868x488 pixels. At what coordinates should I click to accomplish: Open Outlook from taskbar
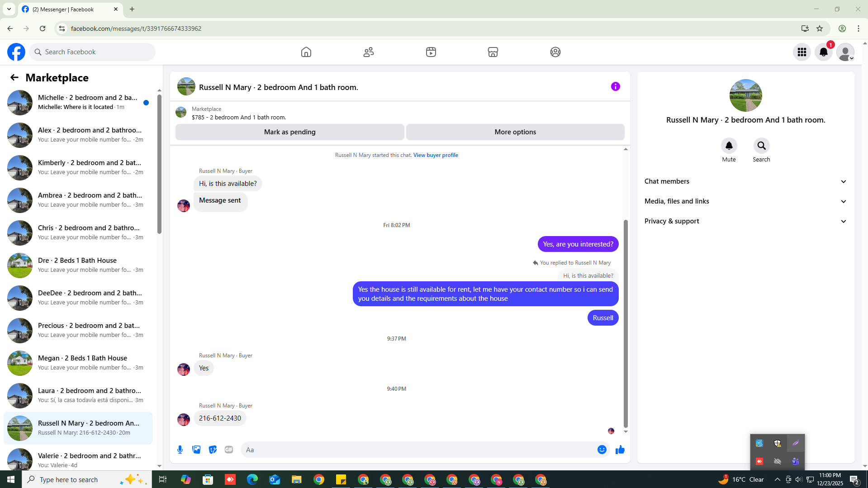pyautogui.click(x=275, y=479)
